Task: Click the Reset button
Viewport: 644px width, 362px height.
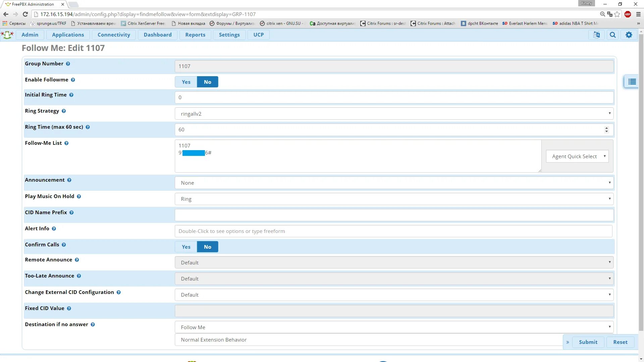Action: [x=620, y=342]
